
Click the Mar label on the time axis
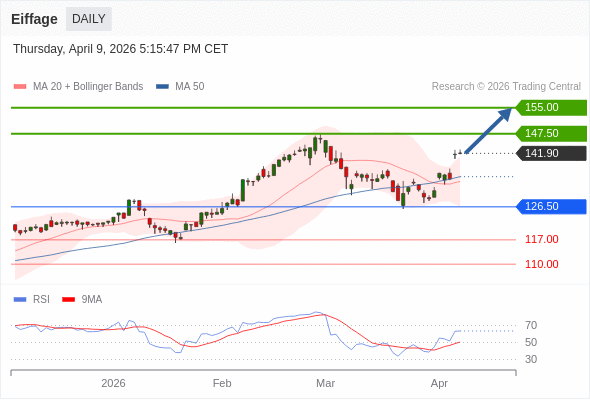coord(325,383)
